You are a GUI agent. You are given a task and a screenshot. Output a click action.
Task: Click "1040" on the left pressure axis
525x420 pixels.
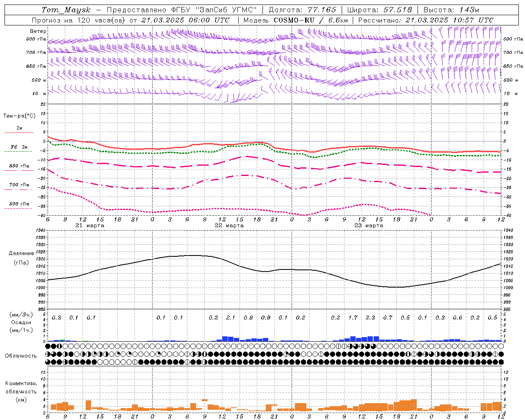click(40, 231)
